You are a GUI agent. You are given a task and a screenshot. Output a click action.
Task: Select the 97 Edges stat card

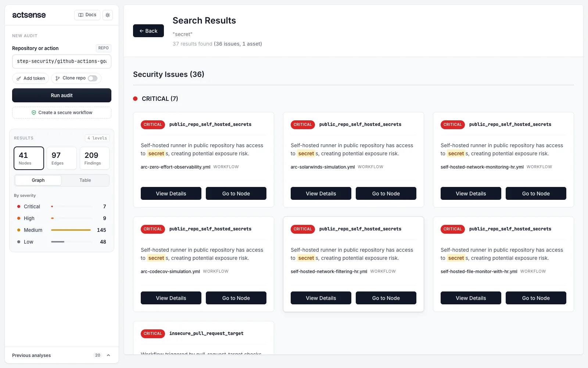click(x=62, y=158)
